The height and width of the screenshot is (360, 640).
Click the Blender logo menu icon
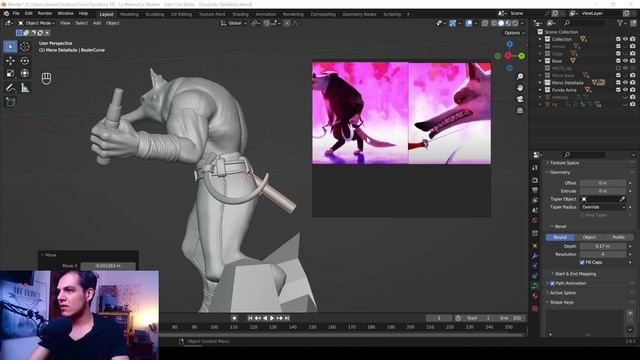point(6,13)
